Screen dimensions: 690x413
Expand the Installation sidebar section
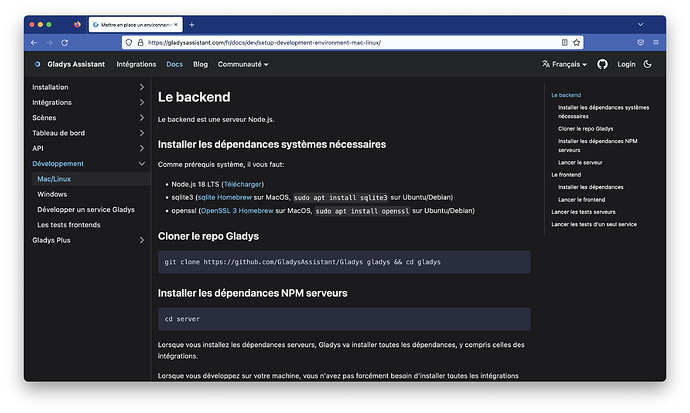pos(142,87)
